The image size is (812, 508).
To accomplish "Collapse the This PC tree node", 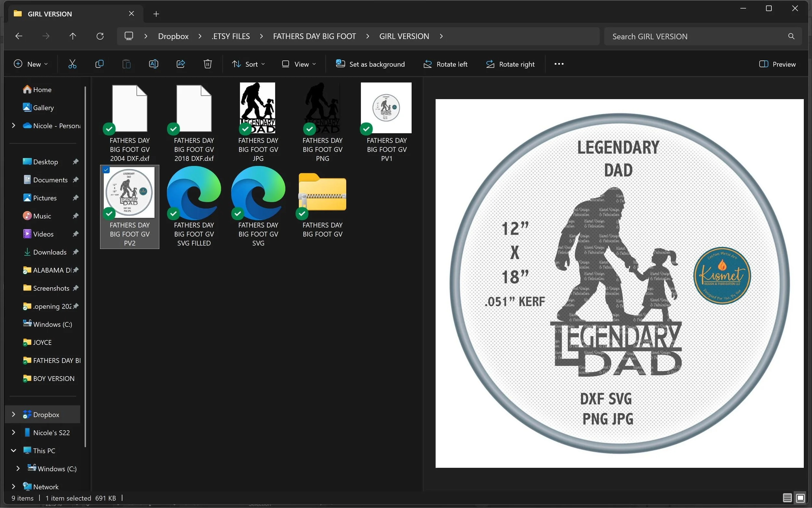I will click(13, 450).
